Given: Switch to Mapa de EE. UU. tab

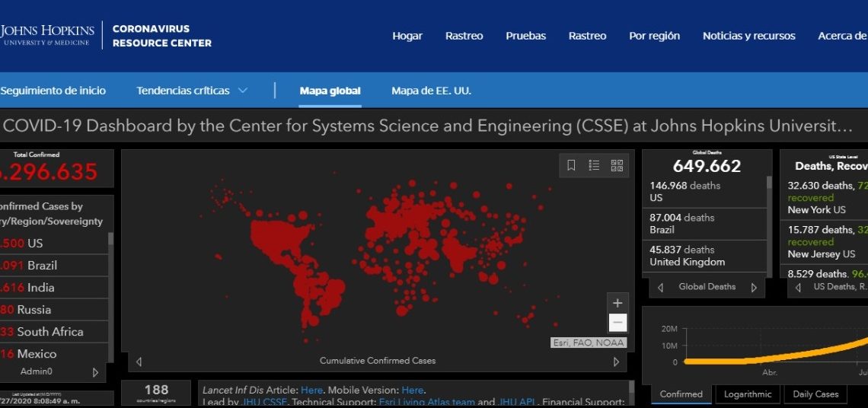Looking at the screenshot, I should point(431,91).
